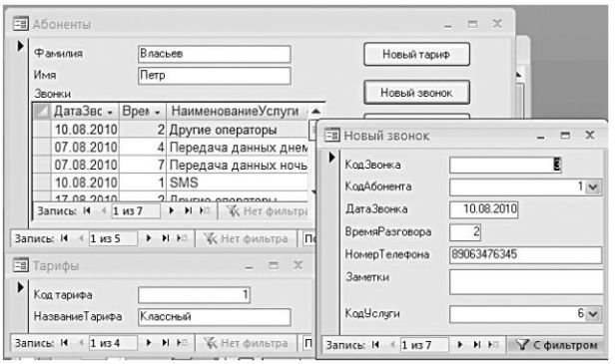Open the КодУслуги dropdown
The image size is (615, 364).
pos(593,314)
